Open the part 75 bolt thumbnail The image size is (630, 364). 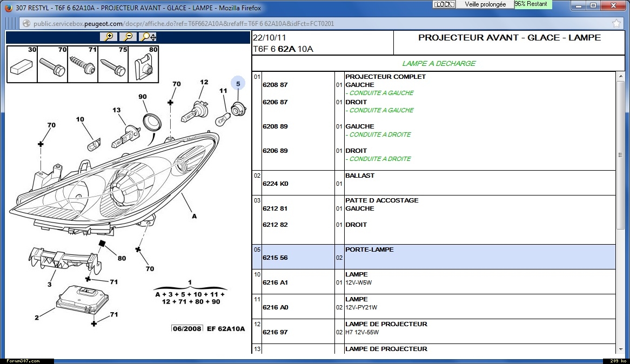pyautogui.click(x=113, y=64)
